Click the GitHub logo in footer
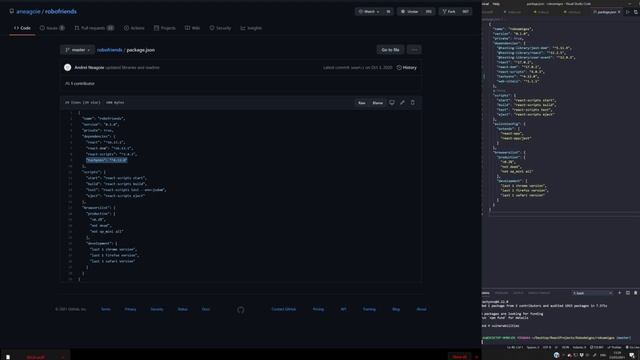 (x=241, y=310)
